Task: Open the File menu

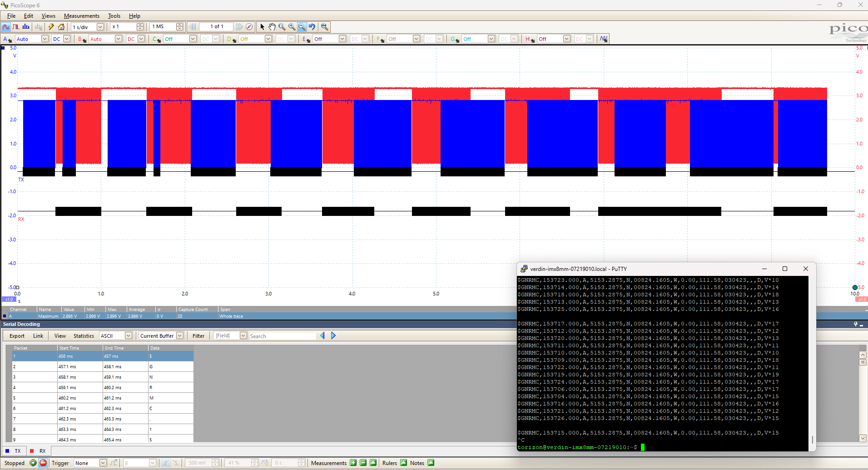Action: click(x=11, y=16)
